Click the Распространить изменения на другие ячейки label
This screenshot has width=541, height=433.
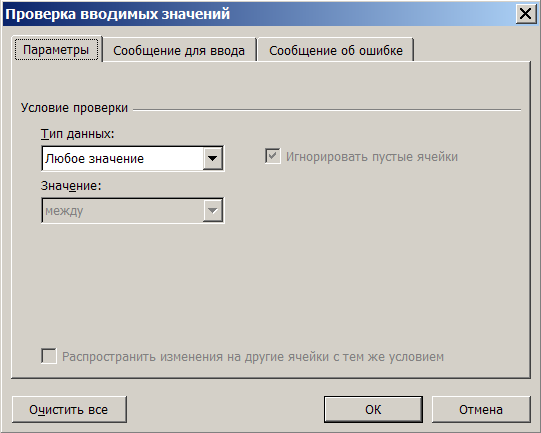[253, 356]
